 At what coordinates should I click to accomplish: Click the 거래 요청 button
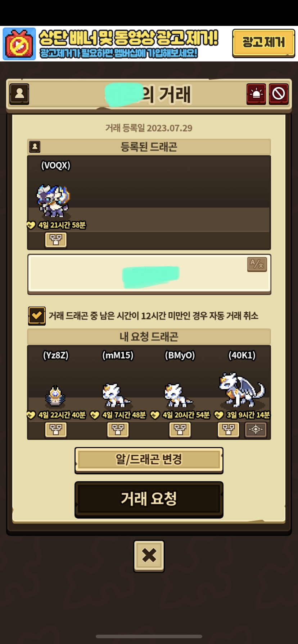point(149,499)
